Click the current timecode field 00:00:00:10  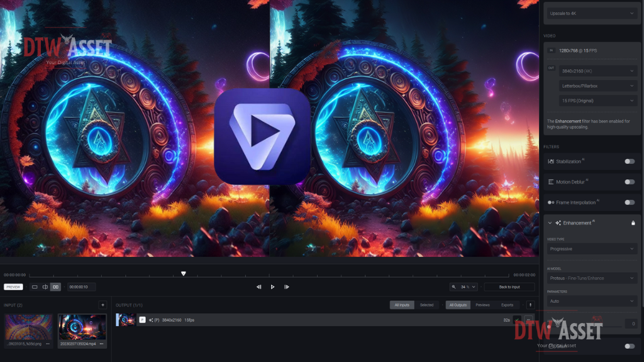(81, 287)
